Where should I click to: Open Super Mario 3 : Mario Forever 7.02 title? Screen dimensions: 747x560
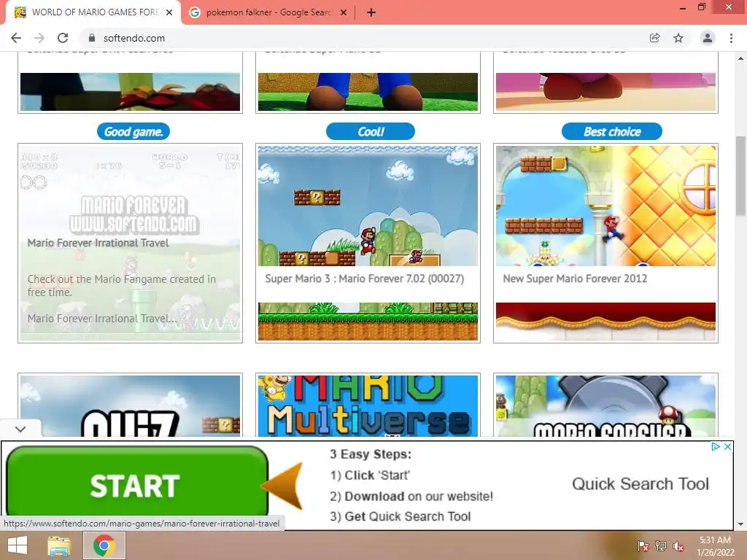pyautogui.click(x=365, y=279)
